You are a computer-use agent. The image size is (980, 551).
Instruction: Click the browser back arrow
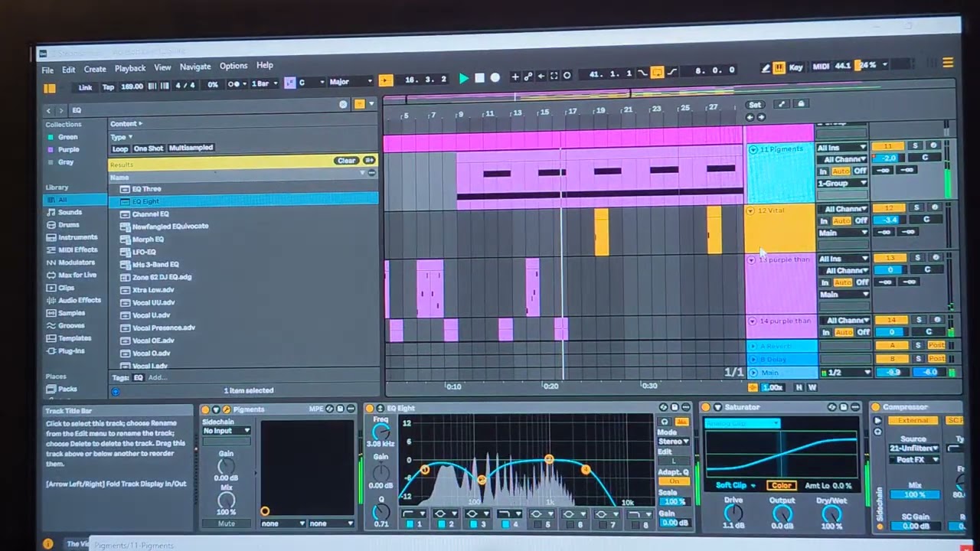point(48,111)
